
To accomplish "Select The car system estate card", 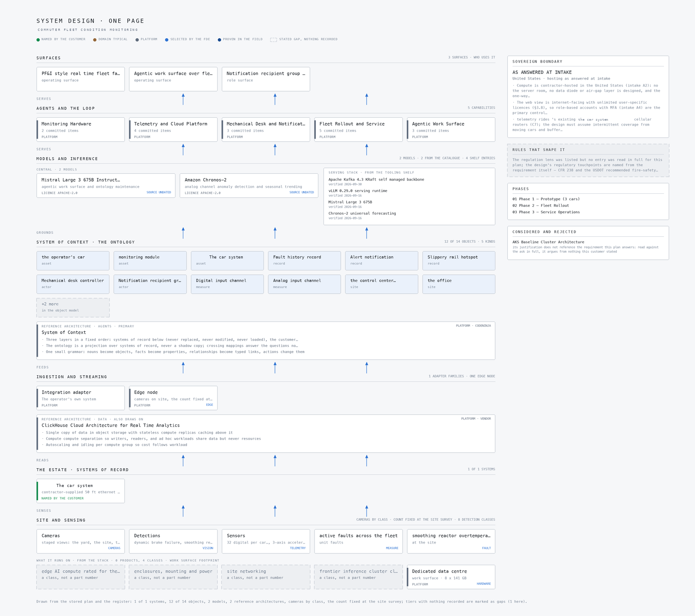I will 80,491.
